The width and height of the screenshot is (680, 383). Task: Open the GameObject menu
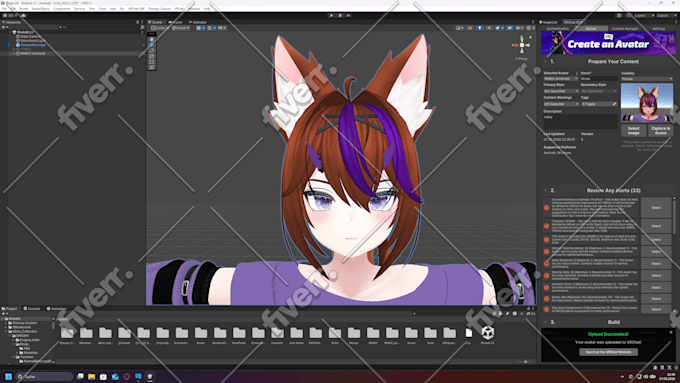41,9
